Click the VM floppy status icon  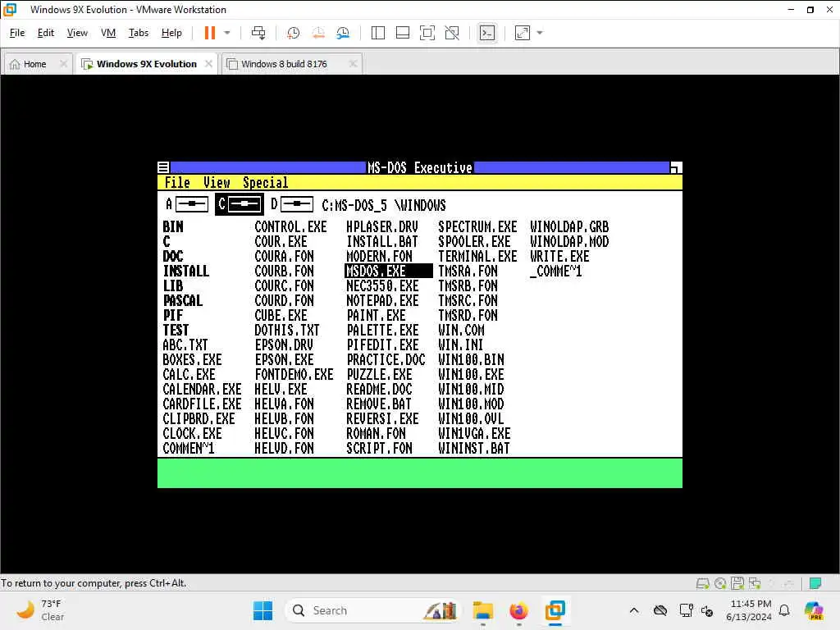point(737,583)
